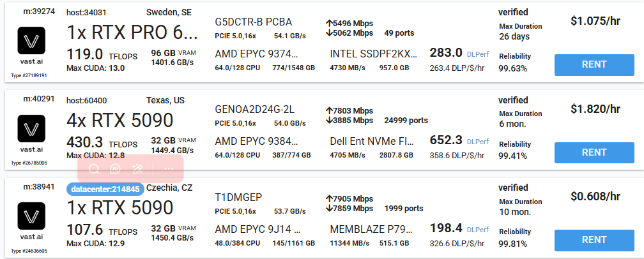Open the AI chat bubble icon
Screen dimensions: 644x259
tap(115, 169)
